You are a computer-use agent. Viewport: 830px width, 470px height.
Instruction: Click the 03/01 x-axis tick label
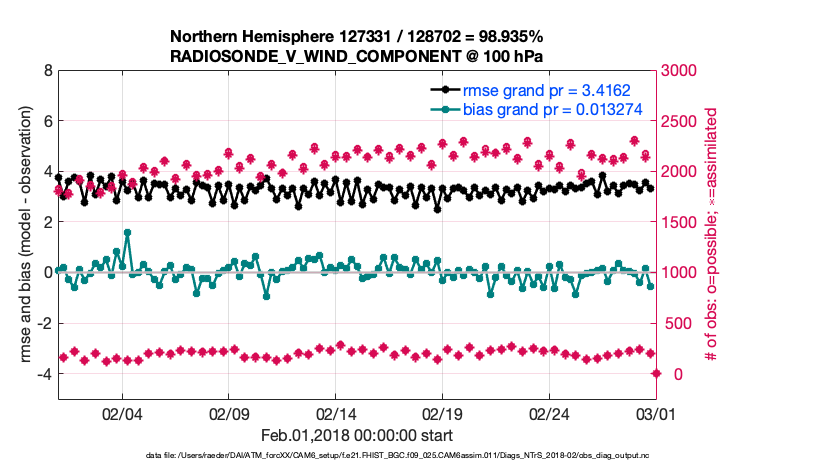pyautogui.click(x=655, y=413)
